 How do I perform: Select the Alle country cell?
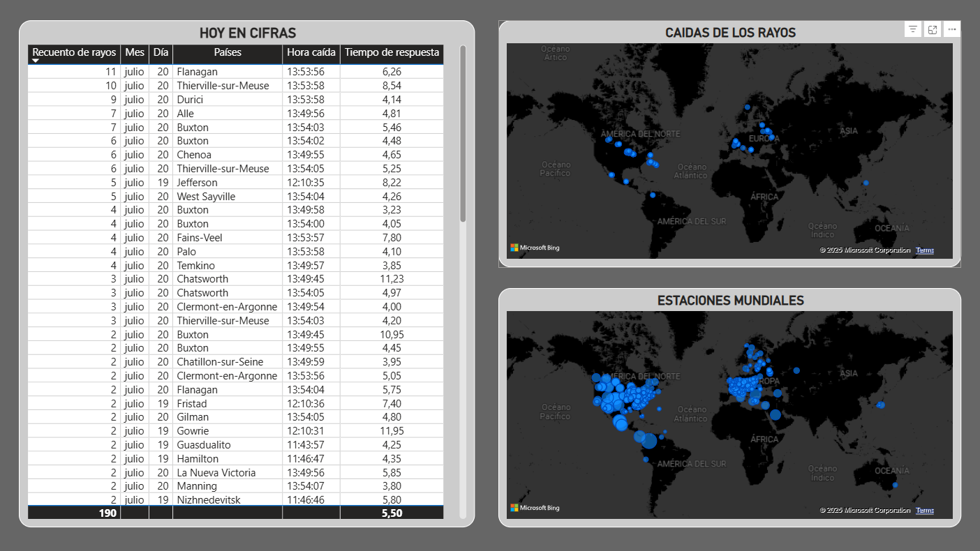(228, 114)
